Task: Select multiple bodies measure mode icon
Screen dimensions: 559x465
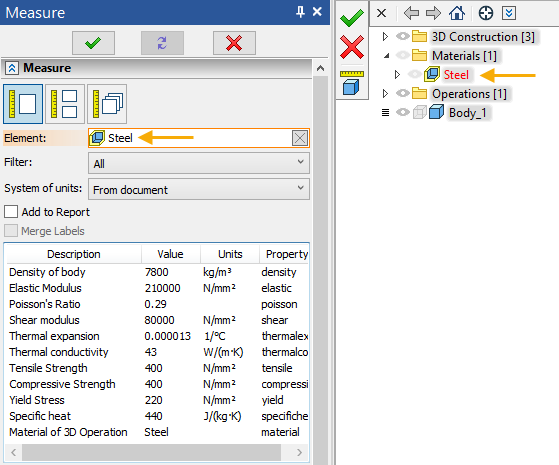Action: (107, 104)
